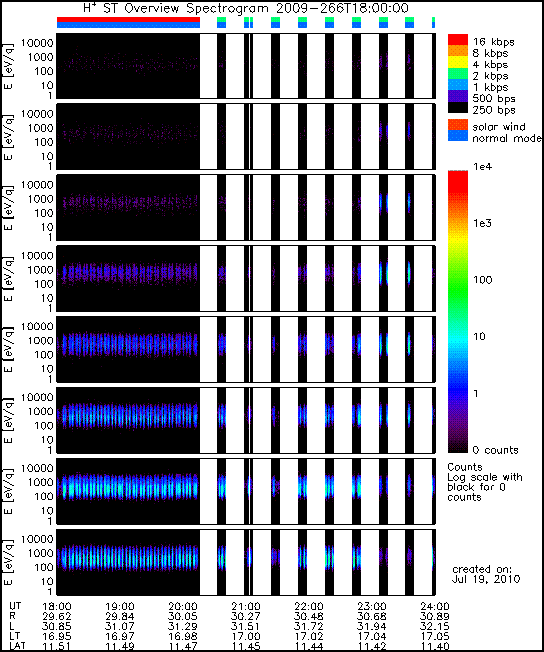Select the '4 kbps' legend label
This screenshot has height=652, width=544.
(490, 64)
